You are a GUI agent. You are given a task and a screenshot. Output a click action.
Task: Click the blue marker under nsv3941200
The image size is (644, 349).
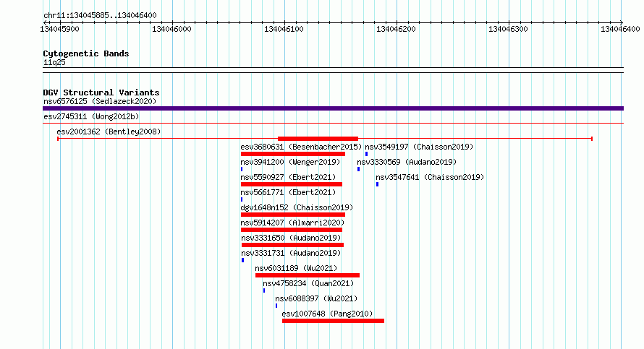point(242,169)
